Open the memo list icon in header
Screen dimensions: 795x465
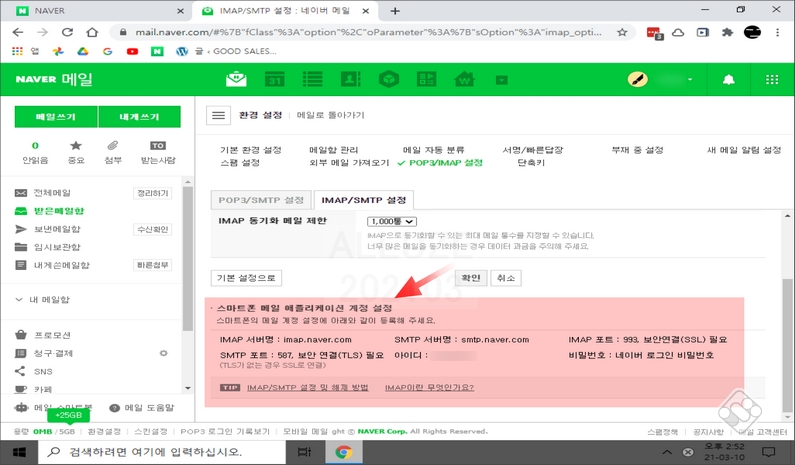[312, 80]
